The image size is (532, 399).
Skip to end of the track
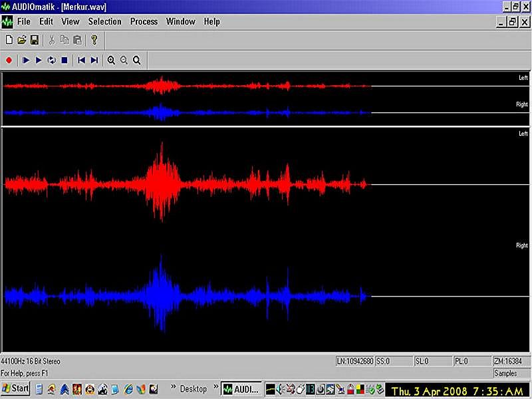[94, 60]
